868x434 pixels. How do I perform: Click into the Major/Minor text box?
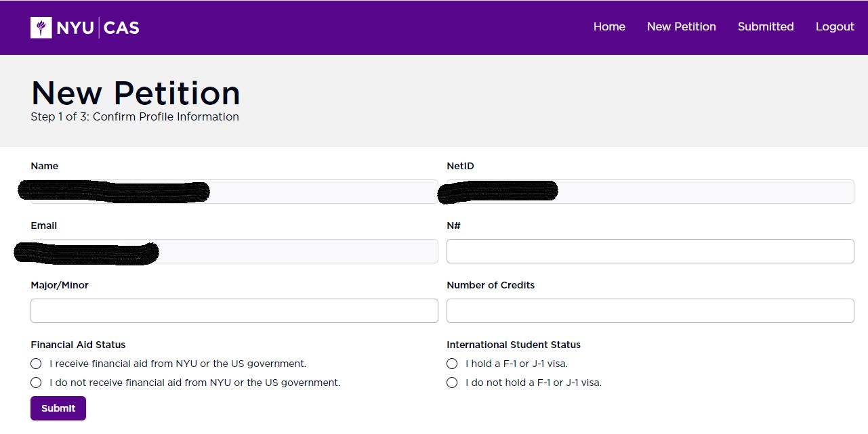[x=234, y=311]
